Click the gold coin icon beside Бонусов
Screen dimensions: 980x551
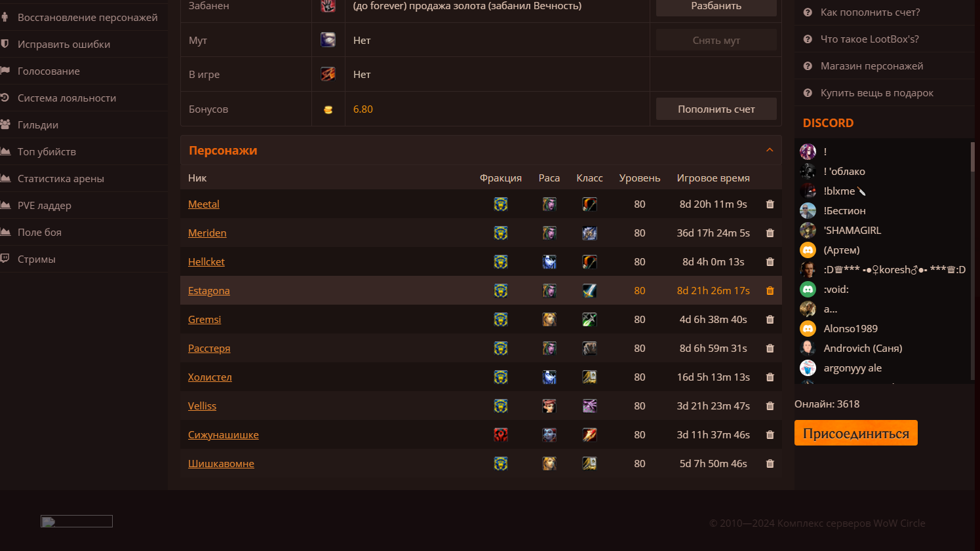(328, 109)
